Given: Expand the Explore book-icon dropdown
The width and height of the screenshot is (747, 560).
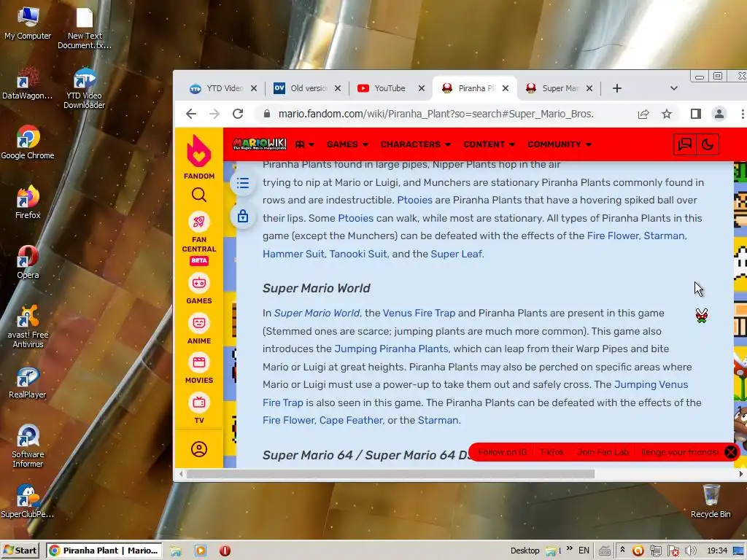Looking at the screenshot, I should pos(305,144).
